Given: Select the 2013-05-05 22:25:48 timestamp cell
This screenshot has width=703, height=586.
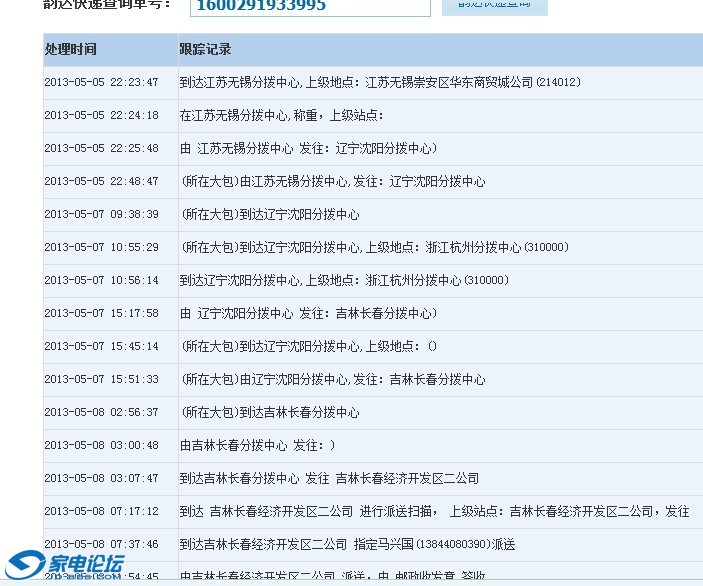Looking at the screenshot, I should [x=101, y=149].
